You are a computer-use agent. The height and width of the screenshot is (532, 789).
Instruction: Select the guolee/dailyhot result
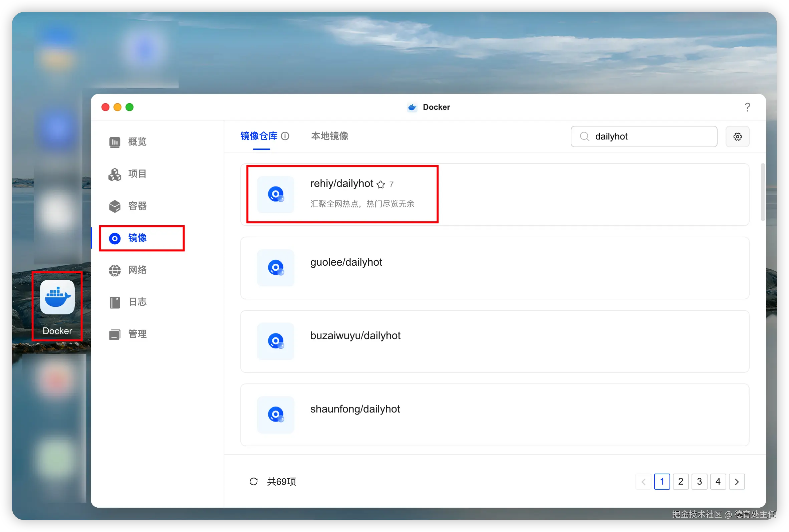pos(495,268)
